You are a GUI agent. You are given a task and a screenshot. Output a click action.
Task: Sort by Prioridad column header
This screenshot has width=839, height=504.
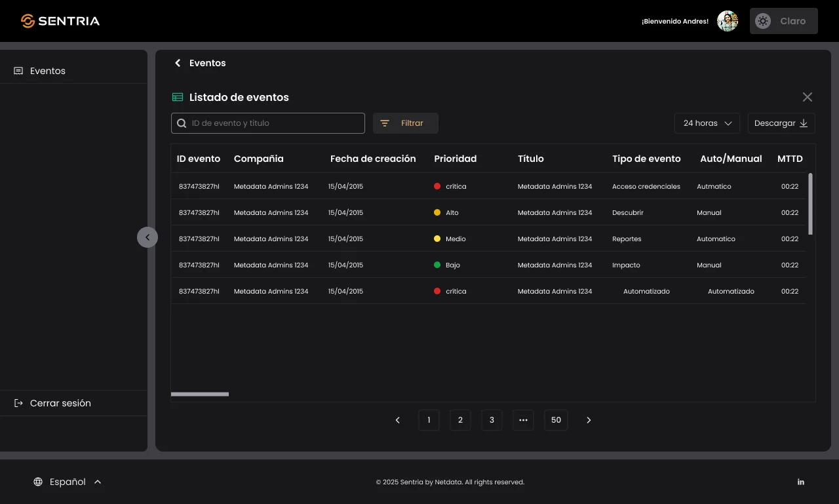point(456,159)
